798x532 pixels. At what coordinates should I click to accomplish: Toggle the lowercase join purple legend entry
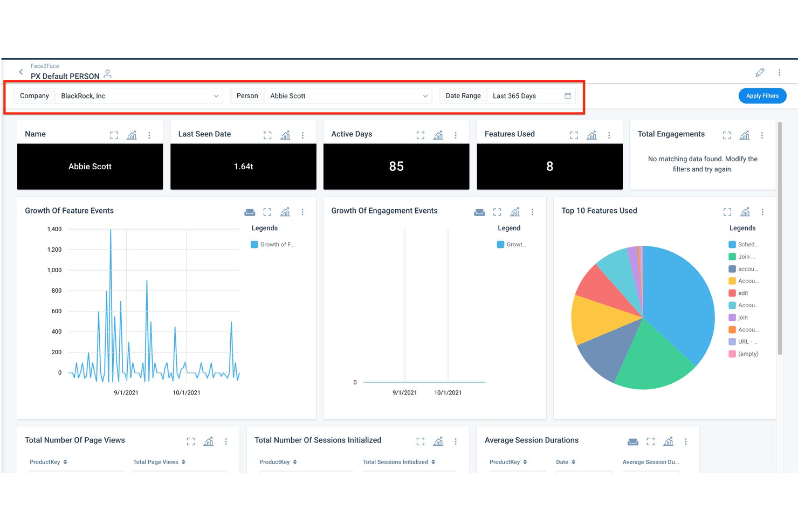click(x=738, y=317)
